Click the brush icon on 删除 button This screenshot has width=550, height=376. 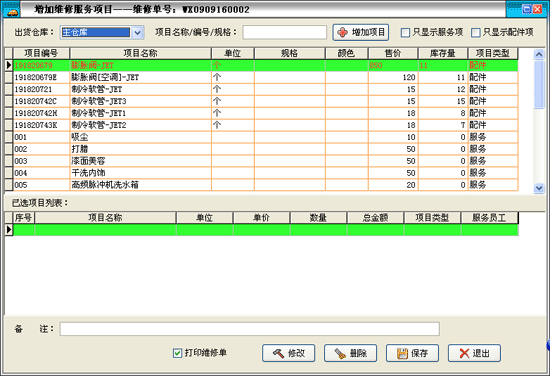[x=340, y=353]
